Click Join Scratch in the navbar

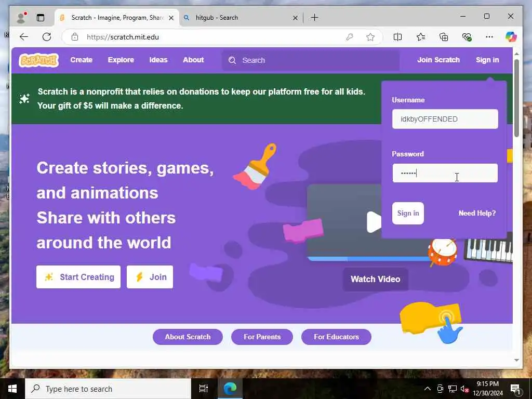click(438, 60)
